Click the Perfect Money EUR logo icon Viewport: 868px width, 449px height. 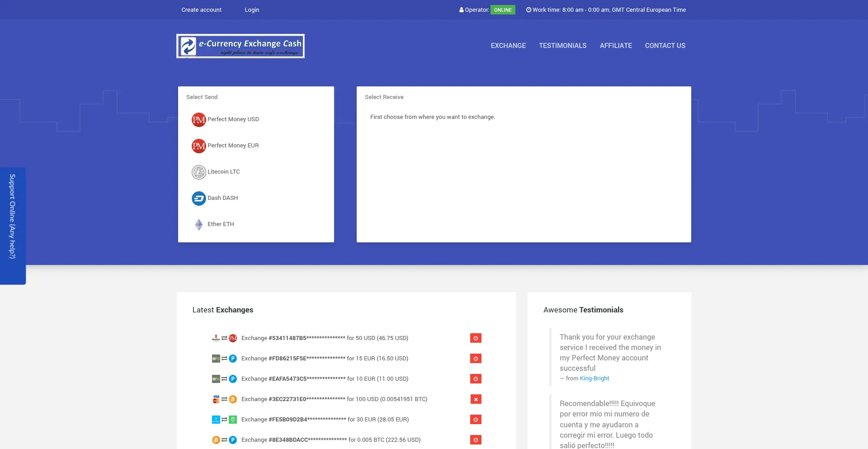point(198,146)
